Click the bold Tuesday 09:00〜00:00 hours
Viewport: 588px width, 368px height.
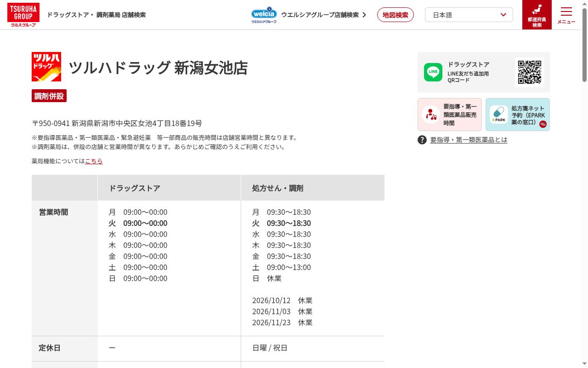point(138,223)
